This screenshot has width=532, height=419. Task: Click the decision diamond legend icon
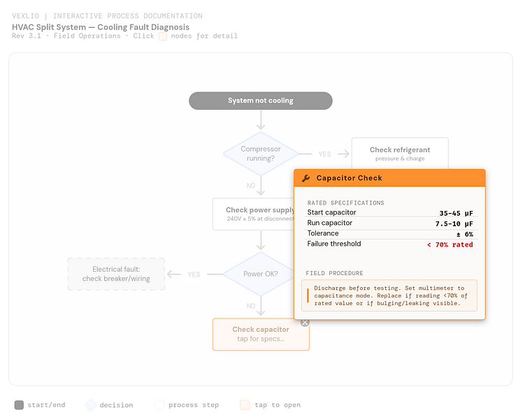pos(91,405)
